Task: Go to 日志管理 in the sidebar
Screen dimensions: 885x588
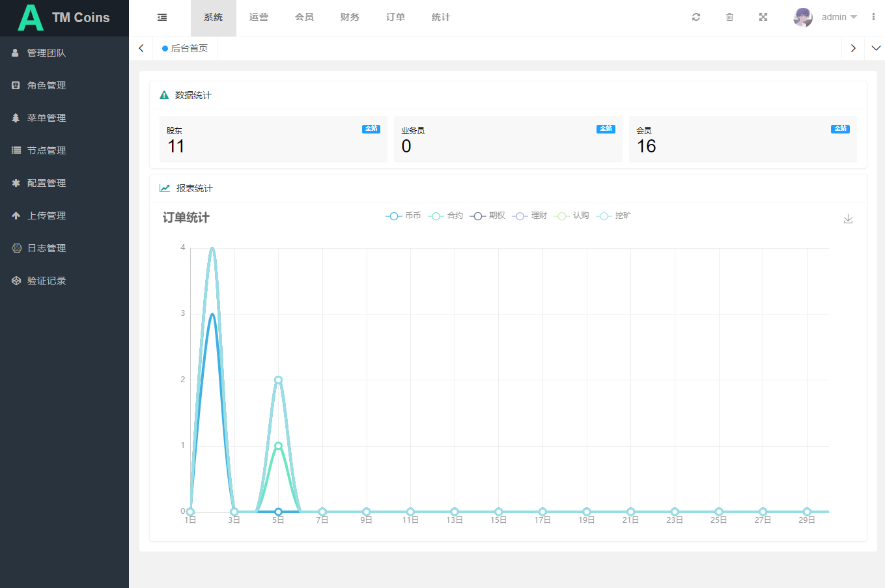Action: click(x=46, y=248)
